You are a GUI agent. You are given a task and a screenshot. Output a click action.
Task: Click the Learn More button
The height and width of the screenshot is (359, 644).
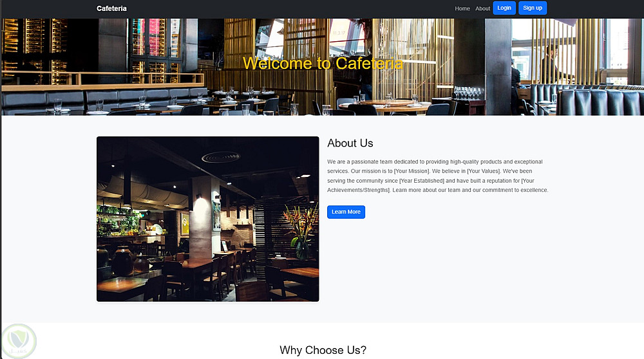tap(346, 212)
